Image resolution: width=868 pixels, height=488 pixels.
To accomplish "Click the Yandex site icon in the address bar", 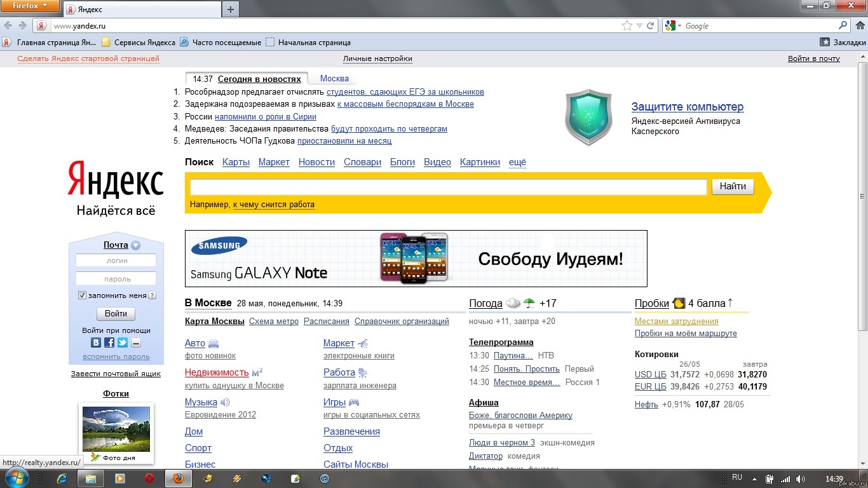I will pyautogui.click(x=41, y=25).
